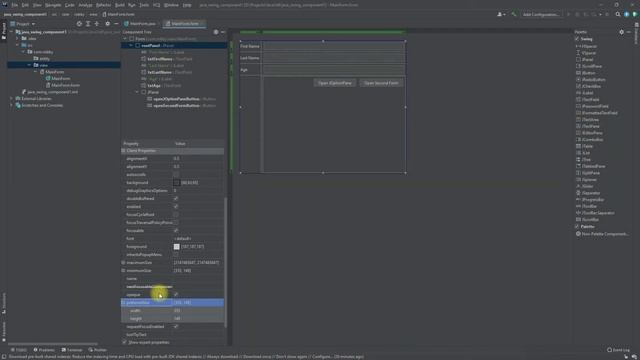Expand the maximumSize property
The image size is (640, 360).
tap(123, 262)
